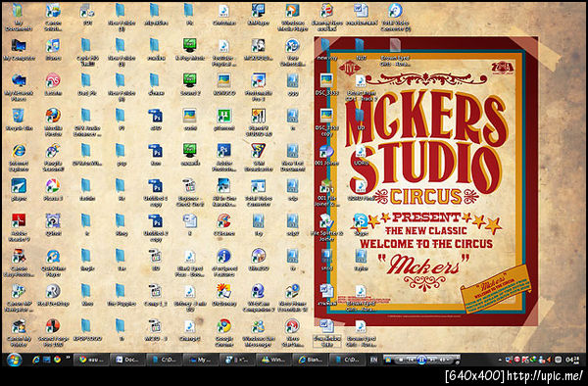
Task: Launch the Your Uninstaller shortcut
Action: tap(292, 52)
